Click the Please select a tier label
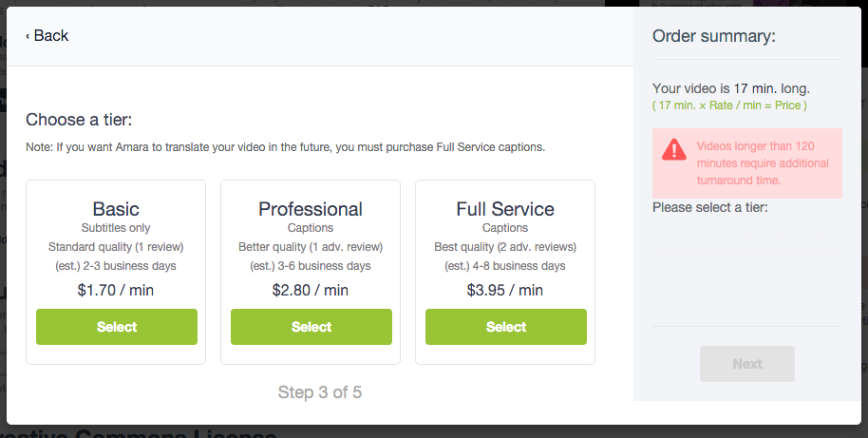Image resolution: width=868 pixels, height=438 pixels. (x=710, y=208)
